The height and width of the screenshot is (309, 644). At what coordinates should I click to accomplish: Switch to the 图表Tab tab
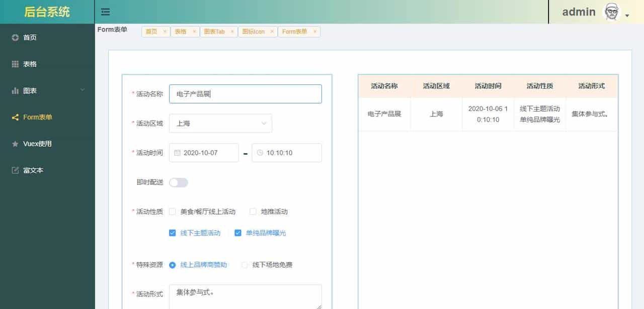[215, 31]
